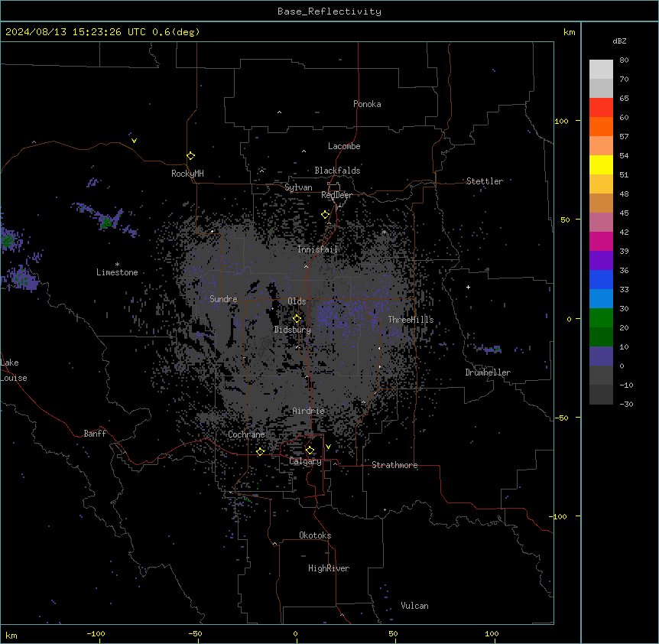Viewport: 659px width, 644px height.
Task: Click the Cochrane label
Action: [x=247, y=434]
